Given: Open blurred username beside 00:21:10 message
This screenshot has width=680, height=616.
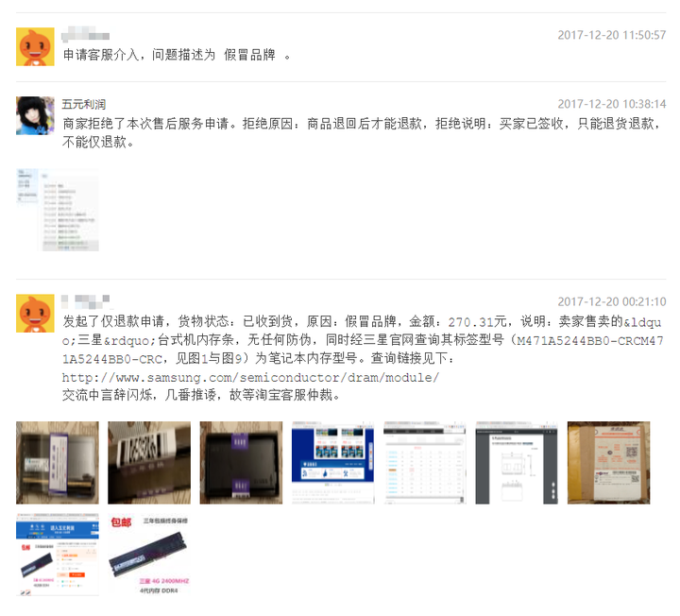Looking at the screenshot, I should pyautogui.click(x=85, y=300).
